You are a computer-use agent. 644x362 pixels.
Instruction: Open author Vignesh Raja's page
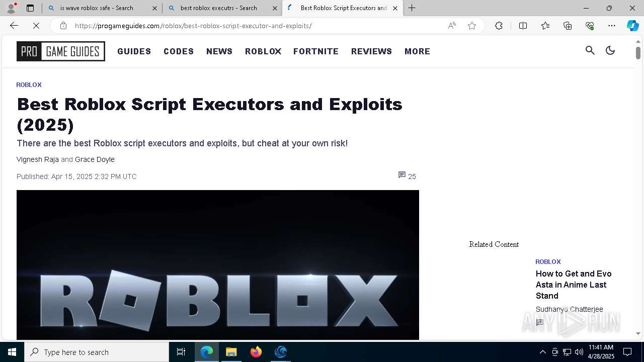[x=38, y=159]
